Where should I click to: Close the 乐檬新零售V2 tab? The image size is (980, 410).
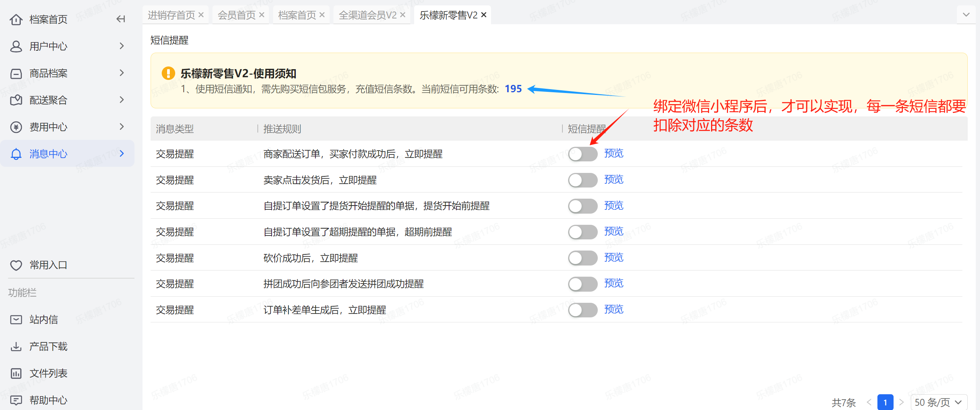tap(484, 15)
